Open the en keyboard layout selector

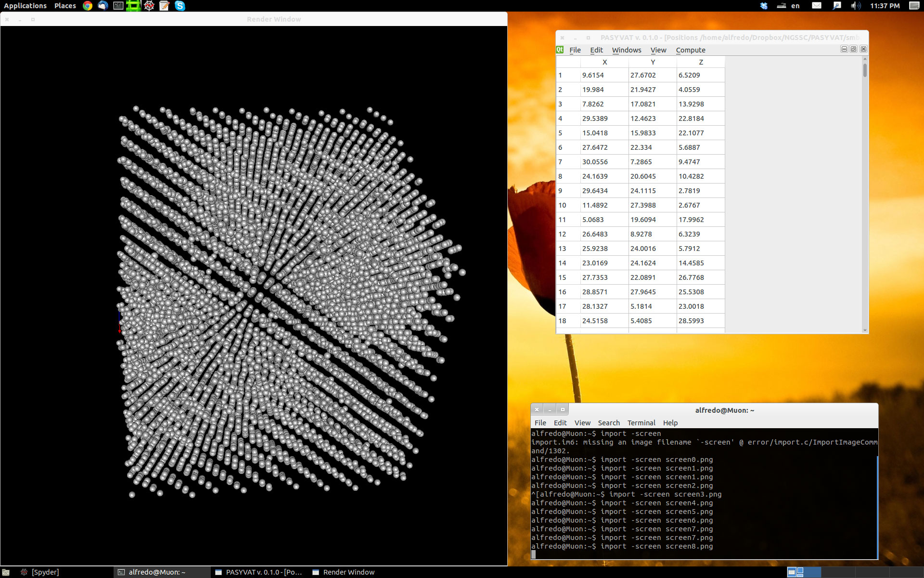(795, 6)
